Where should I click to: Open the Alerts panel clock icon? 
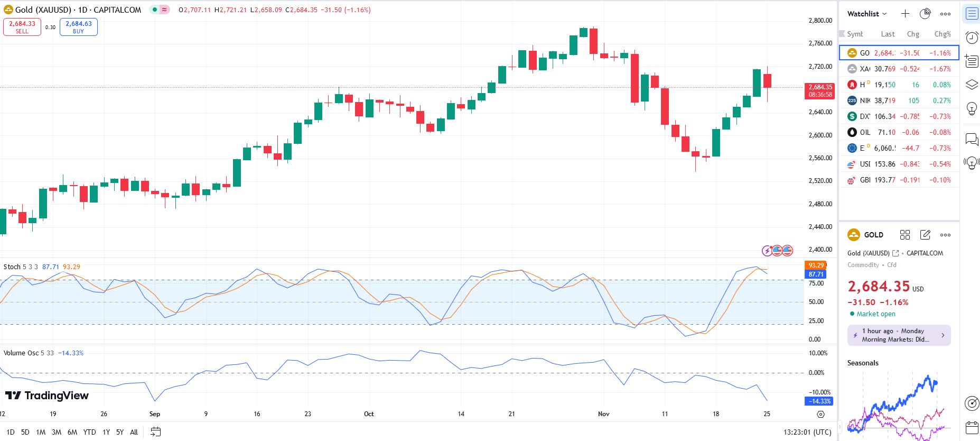(972, 37)
